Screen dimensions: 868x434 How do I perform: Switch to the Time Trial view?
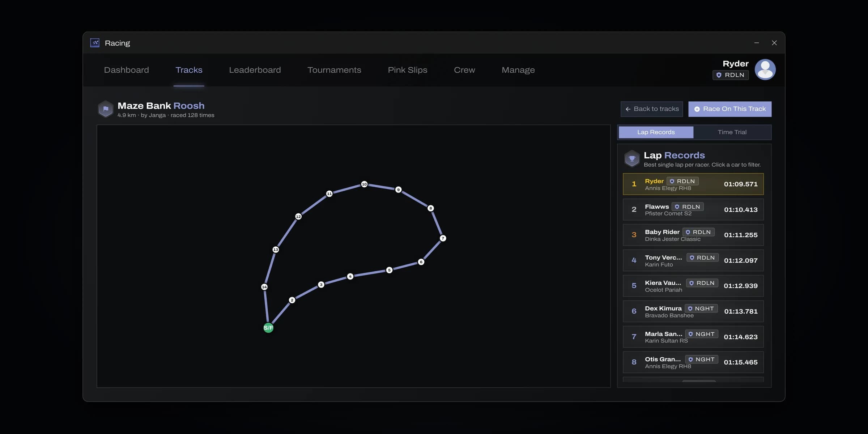[732, 132]
